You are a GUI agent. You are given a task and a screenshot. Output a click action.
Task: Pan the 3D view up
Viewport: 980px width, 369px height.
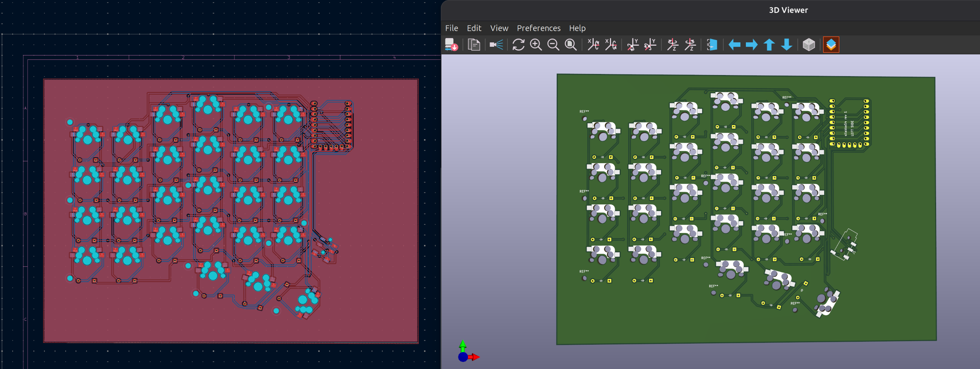(x=769, y=45)
